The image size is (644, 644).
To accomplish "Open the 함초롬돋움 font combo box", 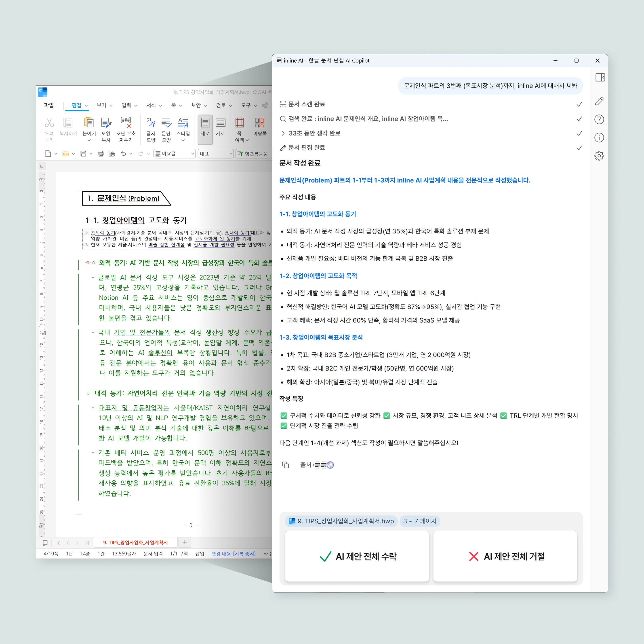I will click(x=254, y=154).
